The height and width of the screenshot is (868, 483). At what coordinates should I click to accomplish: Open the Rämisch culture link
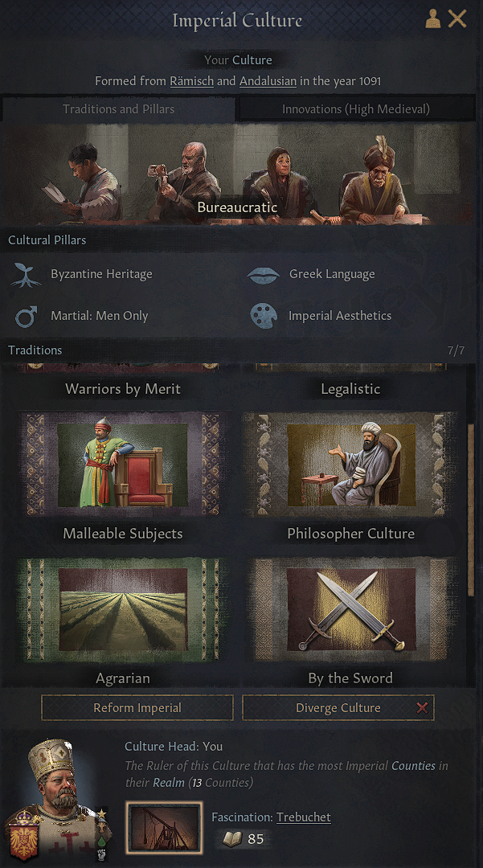(191, 81)
